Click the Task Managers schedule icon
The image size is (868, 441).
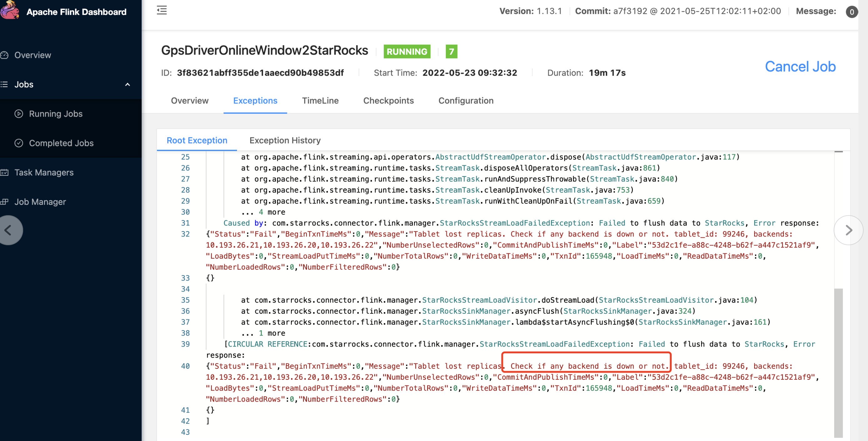5,172
